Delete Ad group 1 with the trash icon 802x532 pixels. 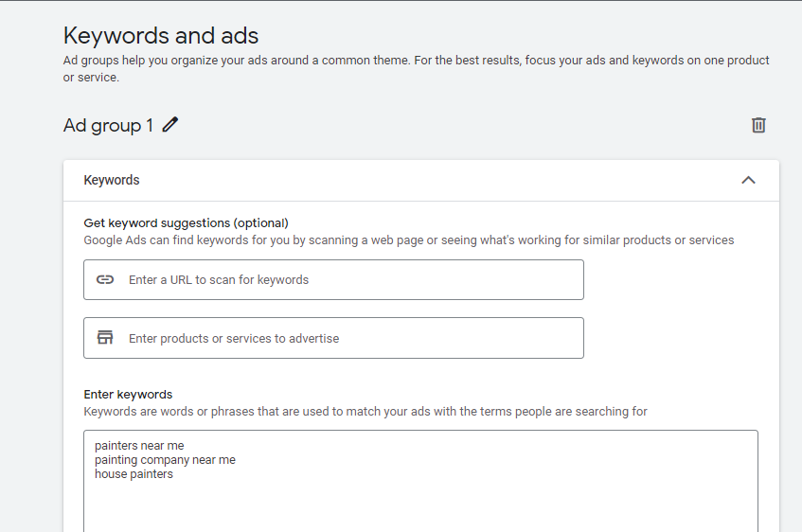point(758,125)
